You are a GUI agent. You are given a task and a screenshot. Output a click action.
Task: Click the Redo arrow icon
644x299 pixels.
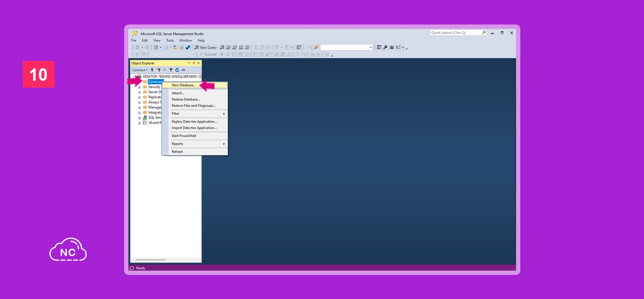[x=286, y=47]
